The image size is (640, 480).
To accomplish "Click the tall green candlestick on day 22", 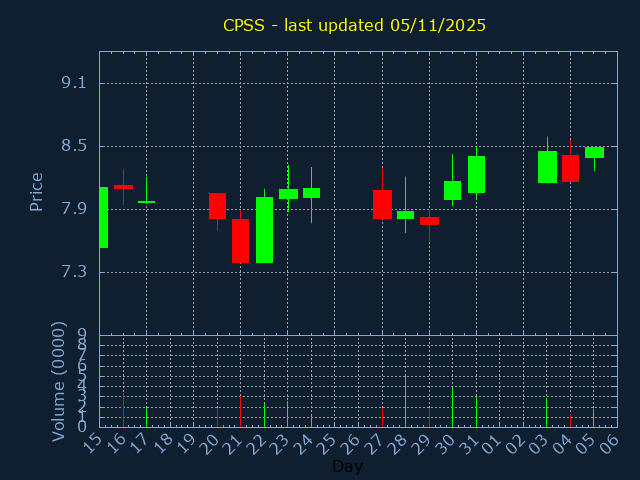I will 264,230.
